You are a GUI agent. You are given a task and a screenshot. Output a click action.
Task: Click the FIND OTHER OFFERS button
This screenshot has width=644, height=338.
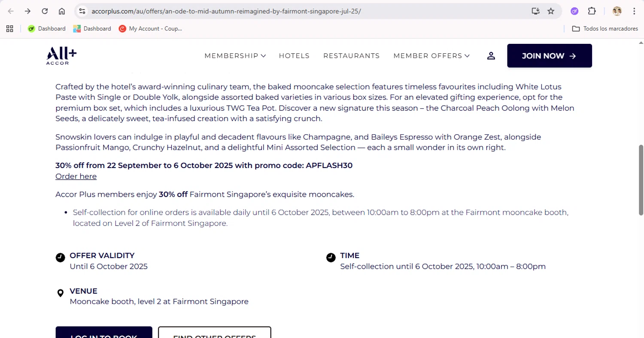[x=215, y=333]
